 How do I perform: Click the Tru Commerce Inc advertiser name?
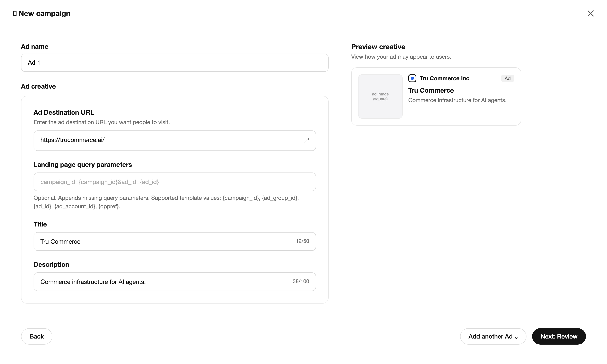click(444, 78)
